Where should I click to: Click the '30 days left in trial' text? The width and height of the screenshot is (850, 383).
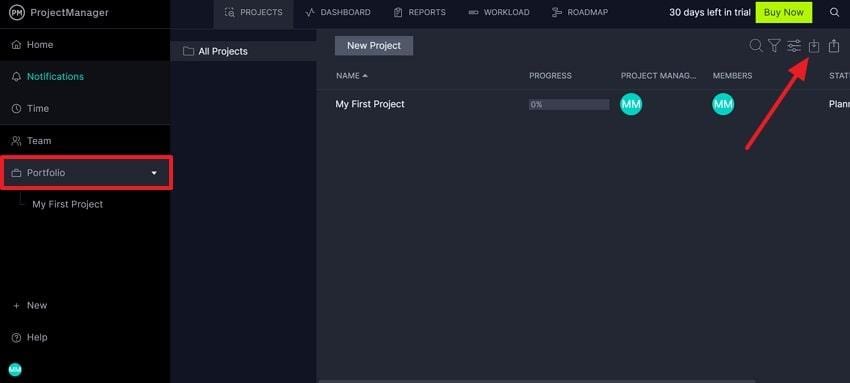(x=710, y=12)
